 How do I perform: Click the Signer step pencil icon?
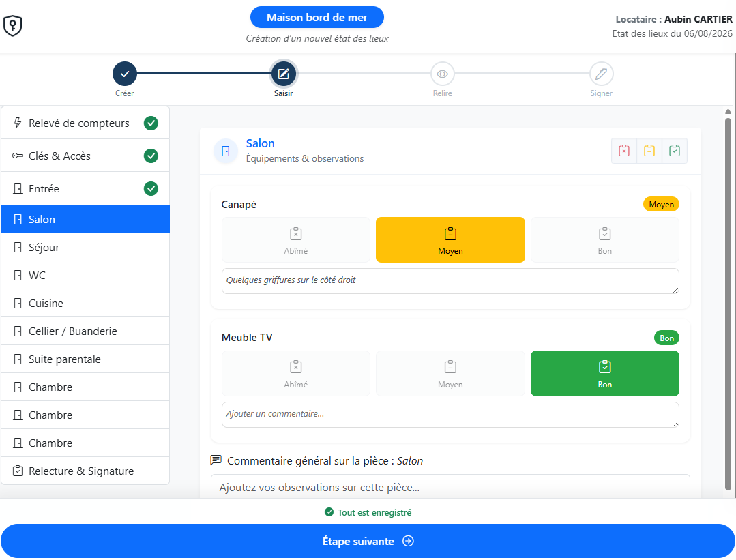tap(602, 74)
